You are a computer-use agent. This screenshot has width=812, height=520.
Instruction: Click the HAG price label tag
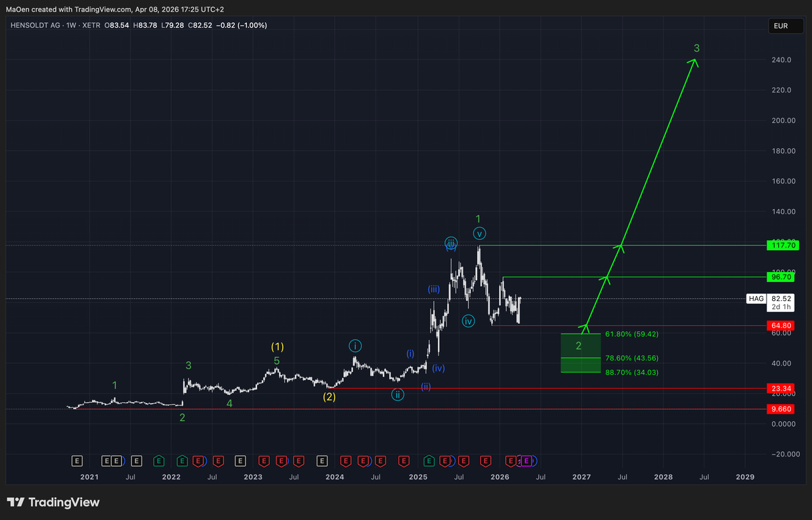click(x=755, y=298)
